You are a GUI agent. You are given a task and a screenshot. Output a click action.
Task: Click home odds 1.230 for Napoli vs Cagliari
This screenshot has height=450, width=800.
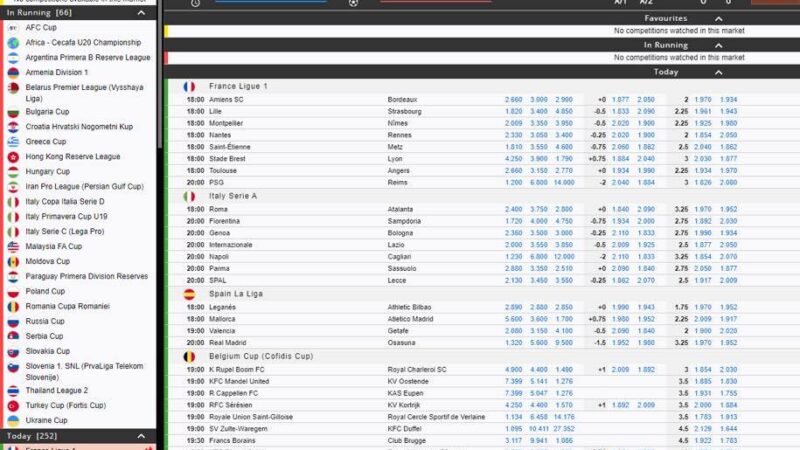[513, 257]
